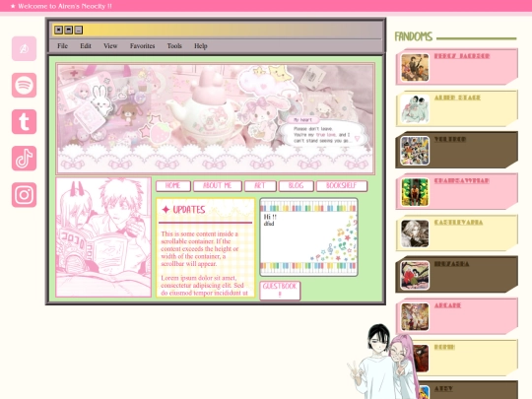
Task: Open the Voltron fandom link
Action: click(450, 140)
